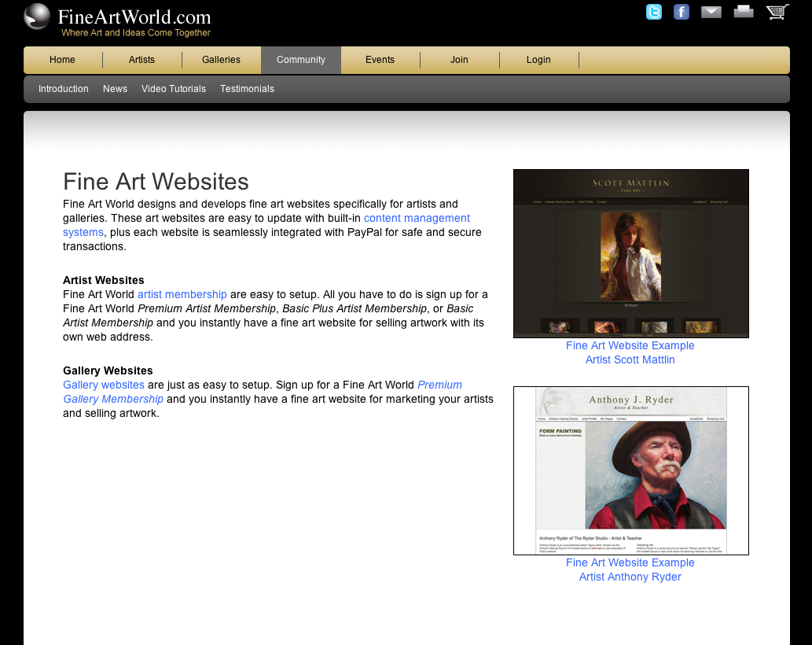Screen dimensions: 812x645
Task: Follow the artist membership link
Action: [x=182, y=294]
